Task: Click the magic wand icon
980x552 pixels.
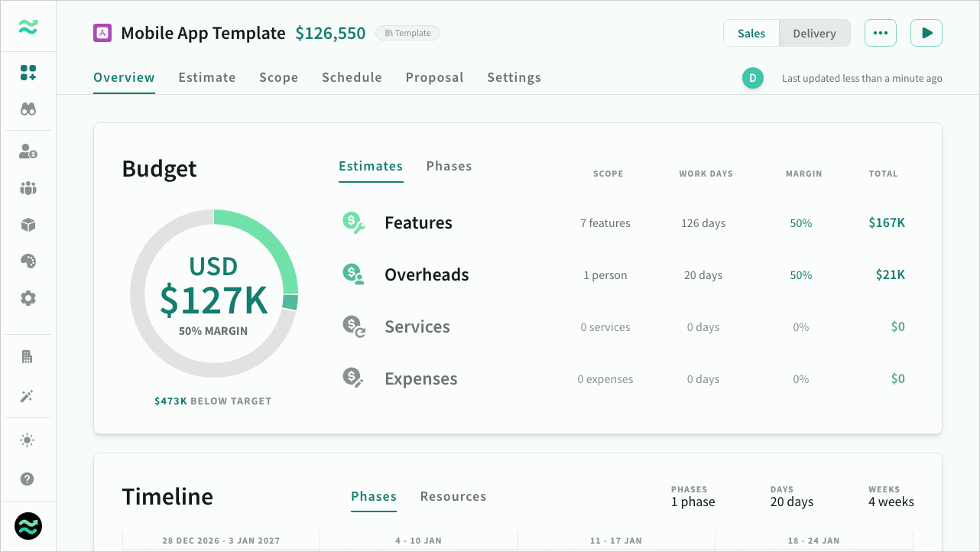Action: click(x=28, y=396)
